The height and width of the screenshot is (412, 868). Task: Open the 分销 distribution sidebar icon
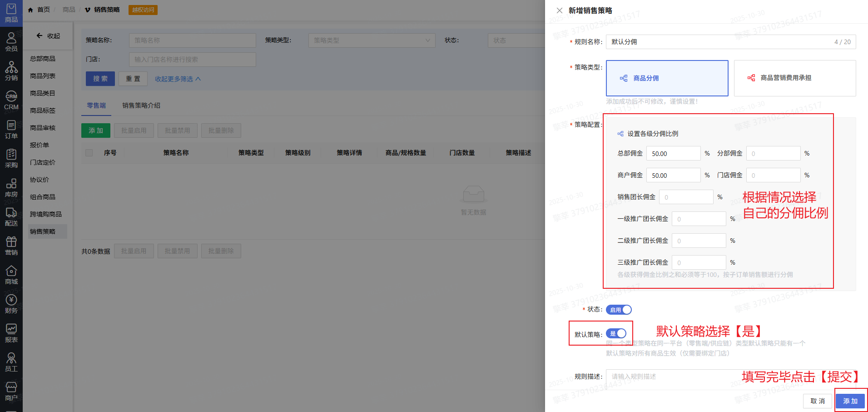click(11, 71)
